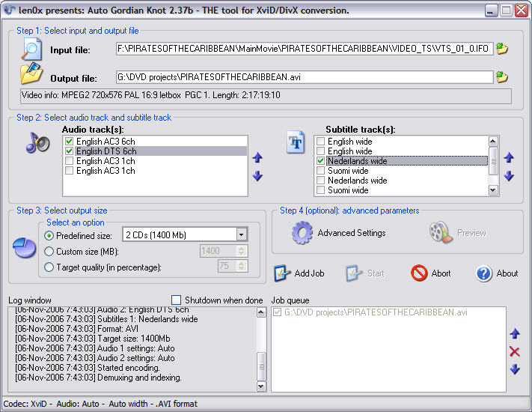
Task: Select the second English wide subtitle row
Action: pyautogui.click(x=401, y=151)
